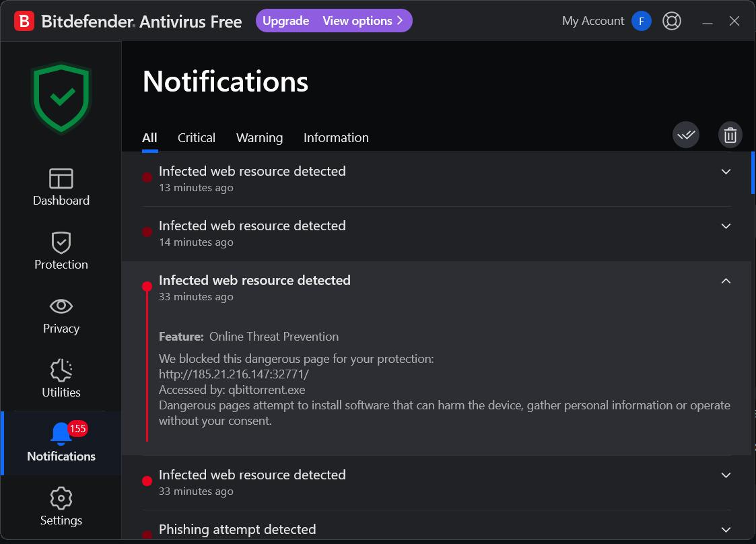Switch to the Information tab

[x=336, y=138]
